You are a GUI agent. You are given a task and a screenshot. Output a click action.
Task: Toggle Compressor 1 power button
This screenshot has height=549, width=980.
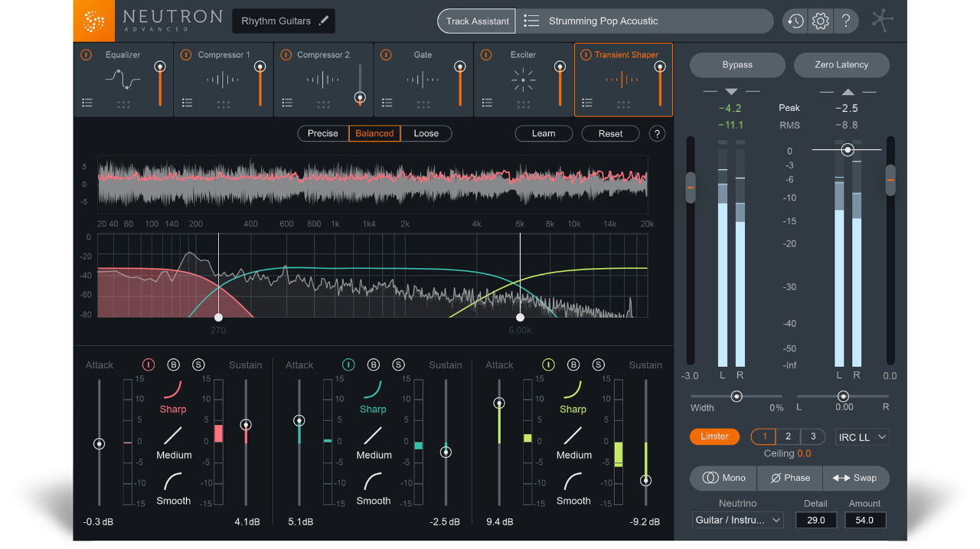click(186, 55)
